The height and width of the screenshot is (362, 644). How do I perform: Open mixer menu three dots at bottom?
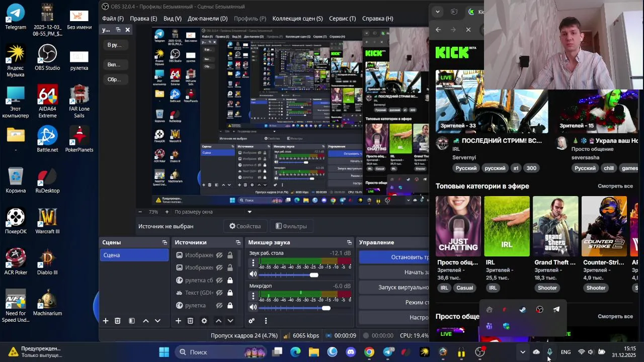click(x=266, y=321)
